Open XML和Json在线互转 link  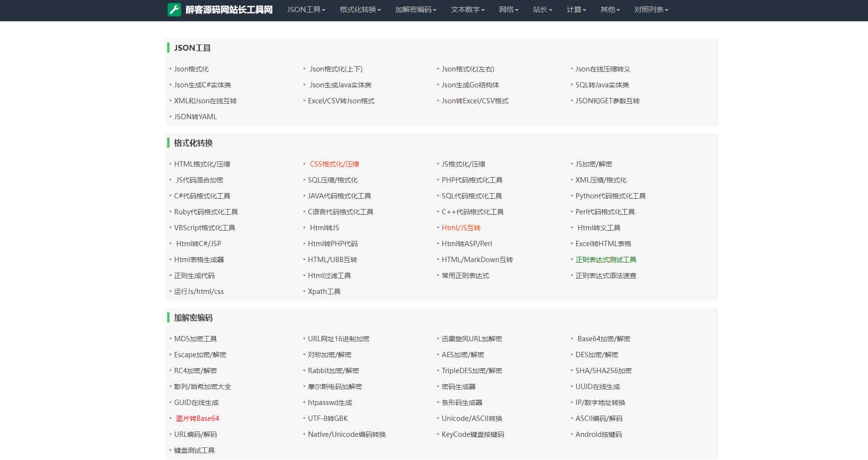tap(205, 101)
